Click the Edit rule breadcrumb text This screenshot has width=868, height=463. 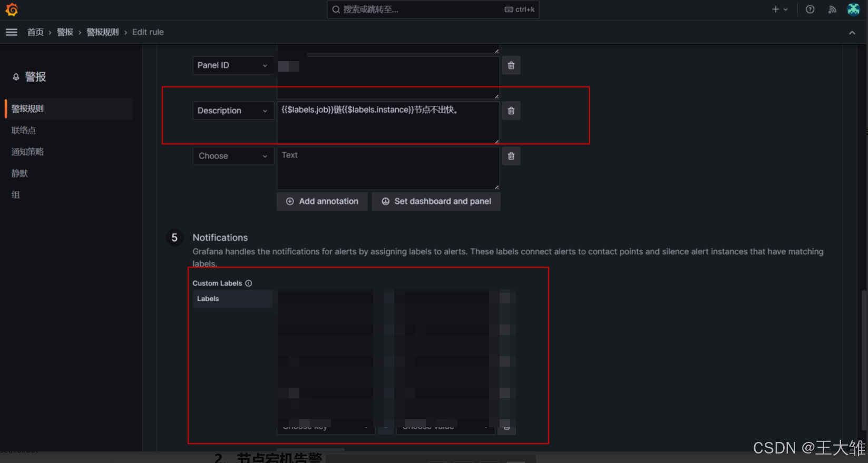(x=148, y=32)
